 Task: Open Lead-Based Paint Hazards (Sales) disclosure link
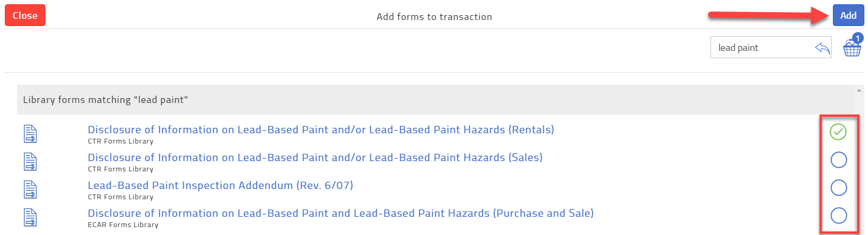point(315,157)
